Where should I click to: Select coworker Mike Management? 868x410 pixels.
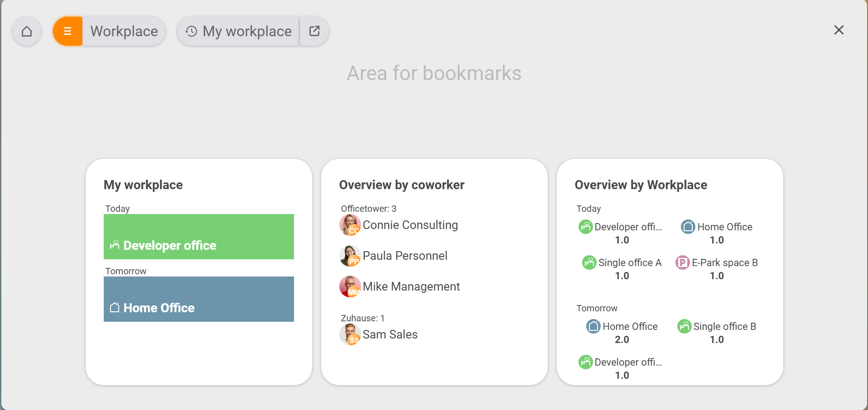click(411, 286)
